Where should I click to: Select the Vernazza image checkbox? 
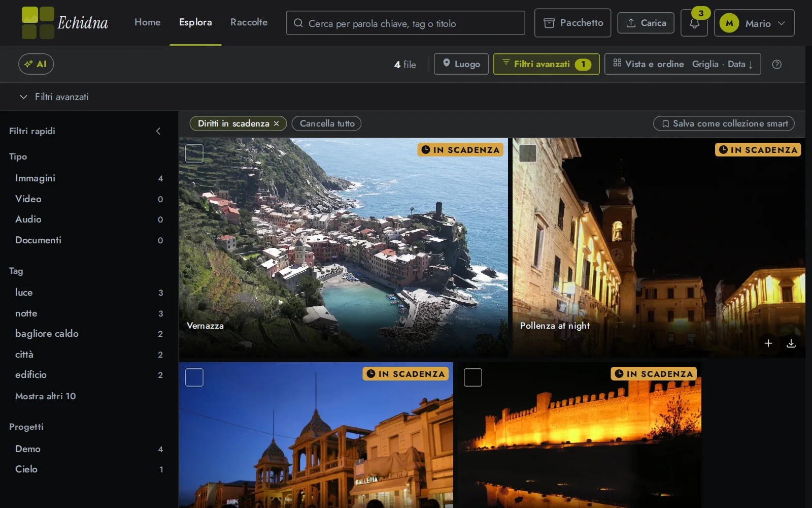(x=194, y=153)
